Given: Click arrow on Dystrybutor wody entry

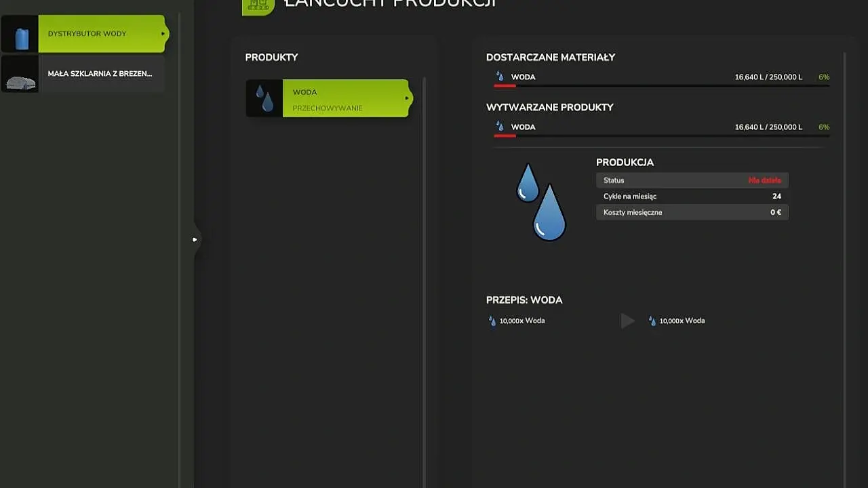Looking at the screenshot, I should (x=163, y=34).
